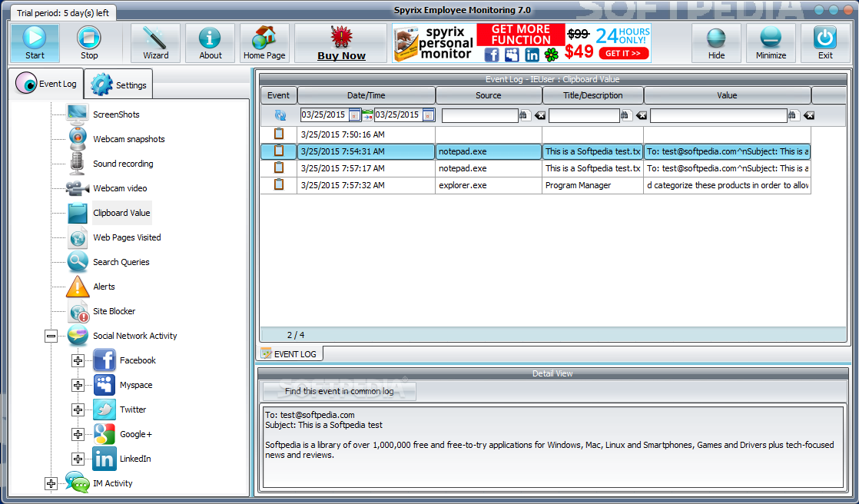Image resolution: width=859 pixels, height=504 pixels.
Task: Open the start date calendar picker
Action: 354,115
